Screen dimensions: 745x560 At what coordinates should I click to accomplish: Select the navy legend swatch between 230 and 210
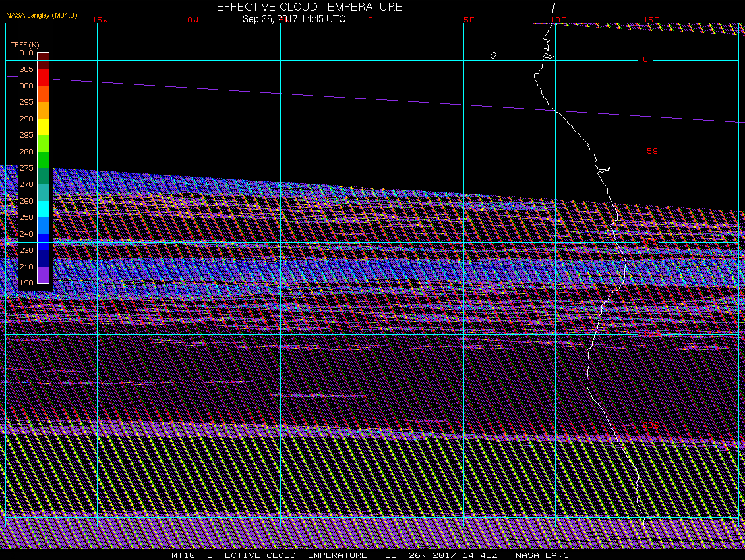[x=44, y=258]
